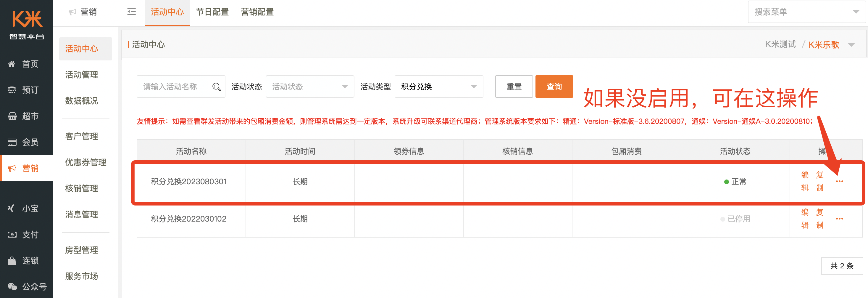Open 核销管理 submenu item
Viewport: 868px width, 298px height.
[x=82, y=188]
